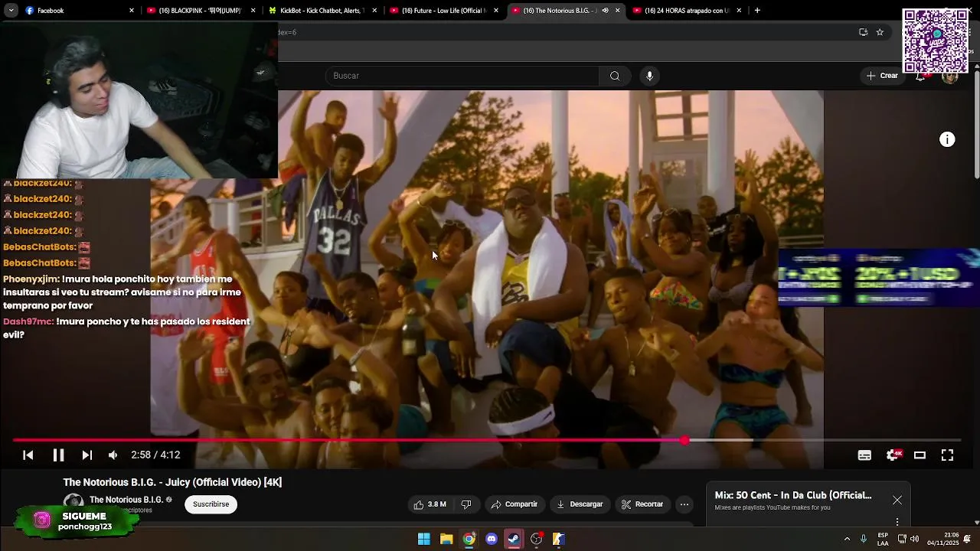Open the Mix playlist three-dot options menu
This screenshot has width=980, height=551.
point(897,522)
